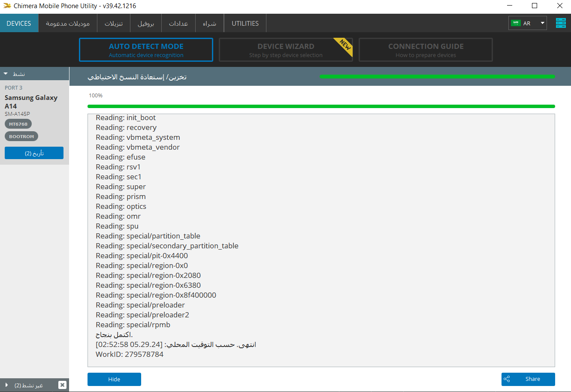Click the 'Reading: efuse' log line
Screen dimensions: 571x392
pos(121,157)
